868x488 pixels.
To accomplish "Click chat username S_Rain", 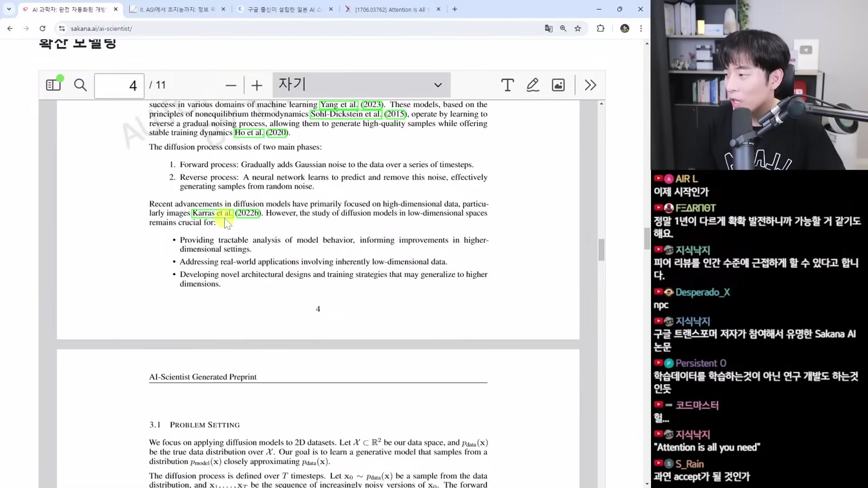I will pyautogui.click(x=690, y=464).
